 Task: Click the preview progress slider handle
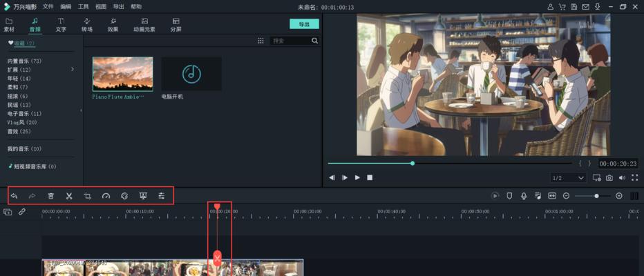point(413,164)
